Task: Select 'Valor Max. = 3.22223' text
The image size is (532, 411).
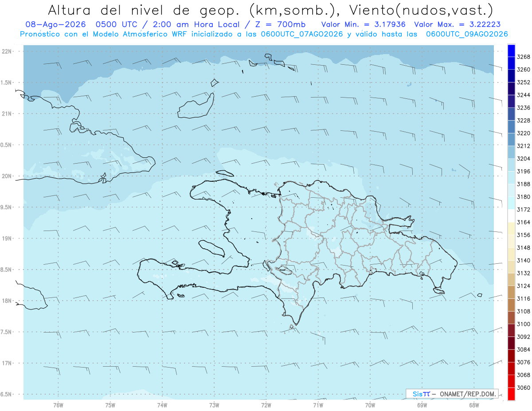Action: pyautogui.click(x=458, y=24)
